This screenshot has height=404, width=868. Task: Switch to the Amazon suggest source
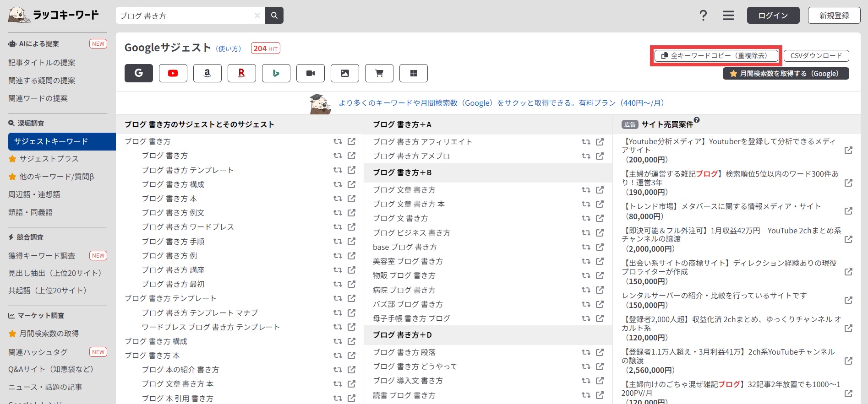[x=207, y=73]
